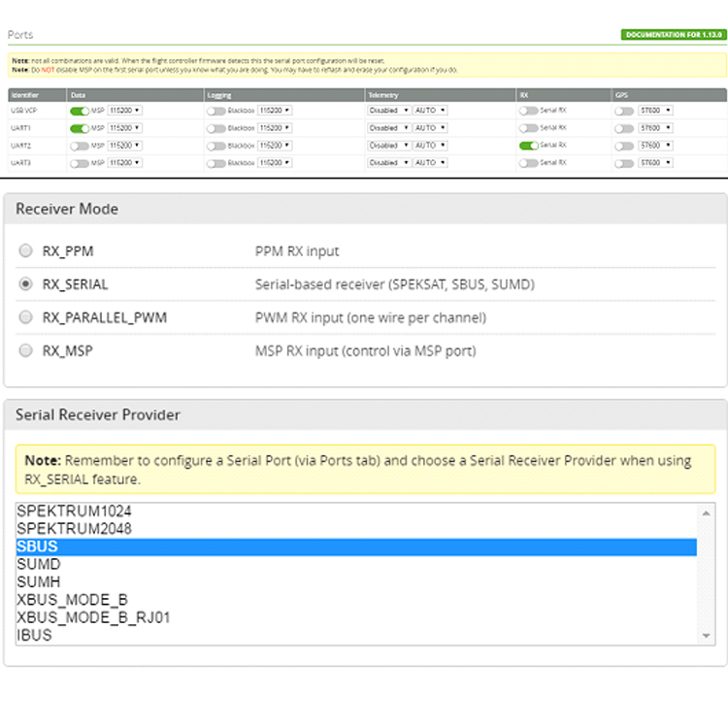Select RX_MSP receiver mode
Viewport: 728px width, 728px height.
[25, 350]
